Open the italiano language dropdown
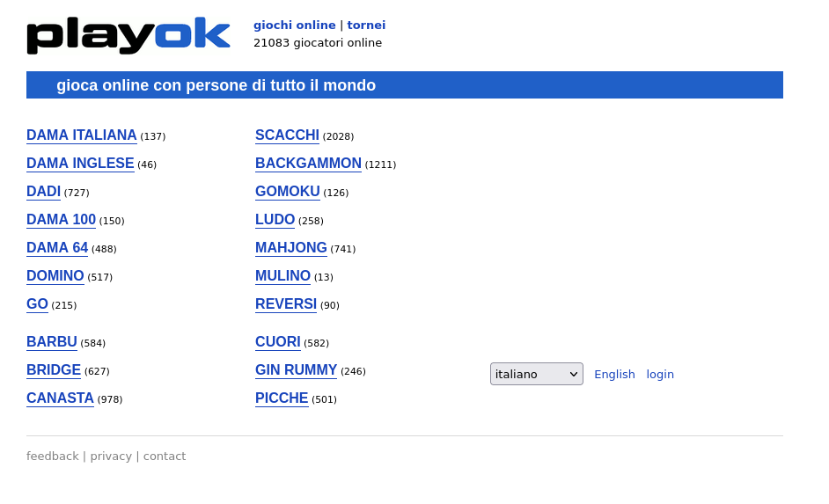 [x=536, y=374]
